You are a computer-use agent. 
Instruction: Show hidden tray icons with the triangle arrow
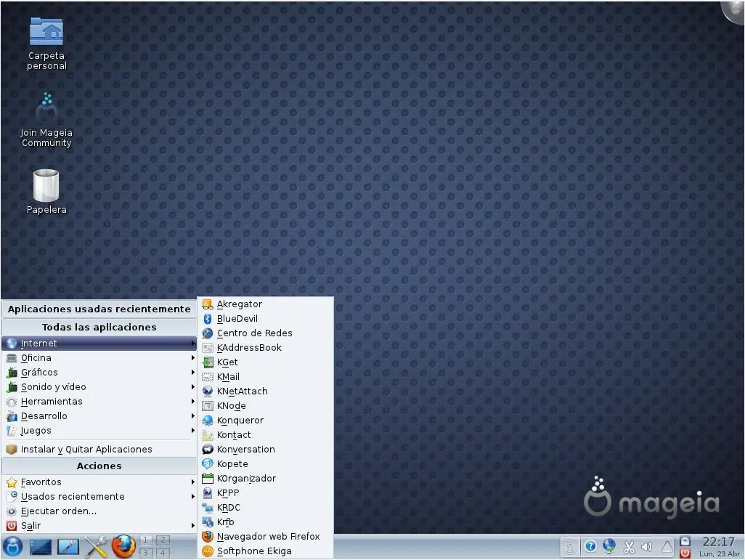click(x=667, y=547)
